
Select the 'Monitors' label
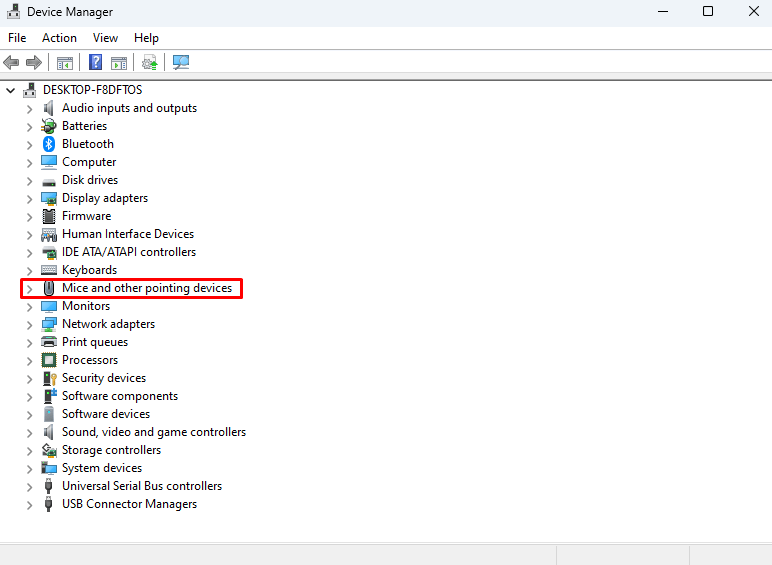click(x=86, y=306)
